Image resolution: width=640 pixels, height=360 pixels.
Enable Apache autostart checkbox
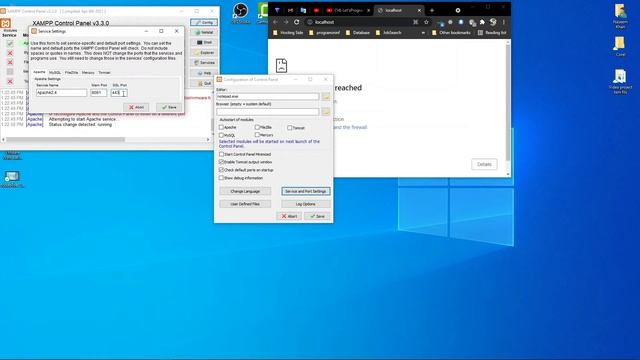click(x=222, y=127)
